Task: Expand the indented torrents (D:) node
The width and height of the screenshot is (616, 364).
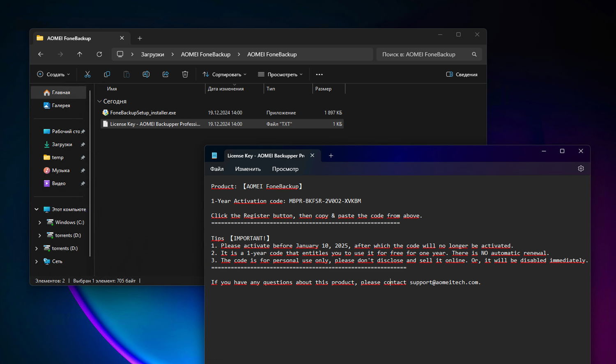Action: click(x=40, y=236)
